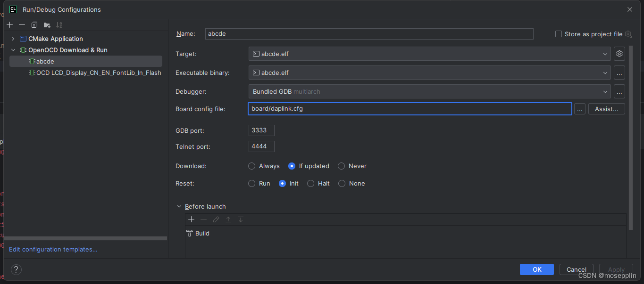Open Target settings gear icon

click(x=619, y=53)
